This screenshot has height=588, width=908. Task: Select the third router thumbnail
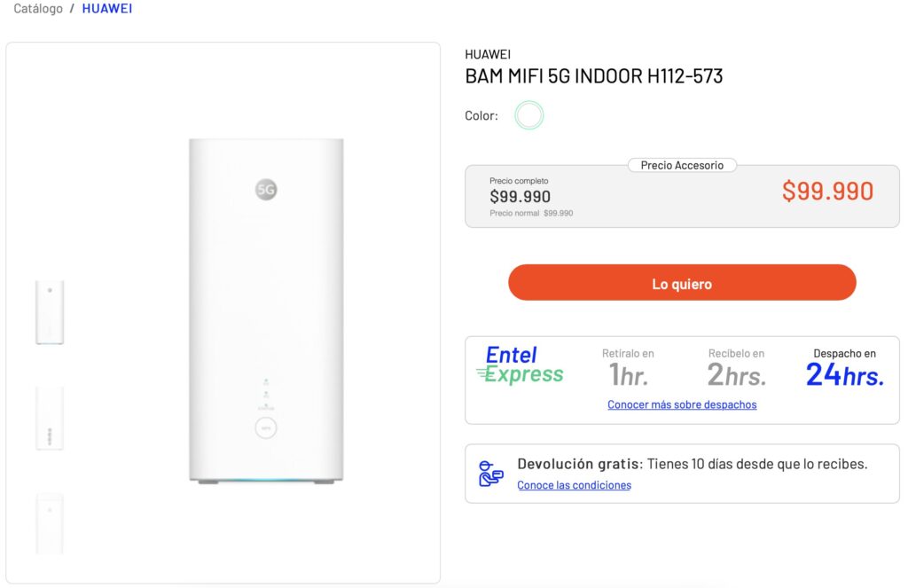[x=50, y=523]
